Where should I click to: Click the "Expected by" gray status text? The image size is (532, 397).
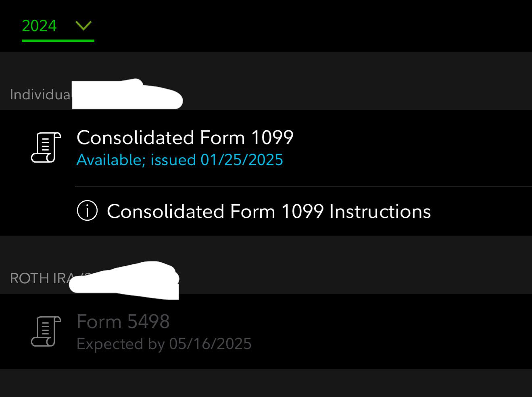(121, 344)
